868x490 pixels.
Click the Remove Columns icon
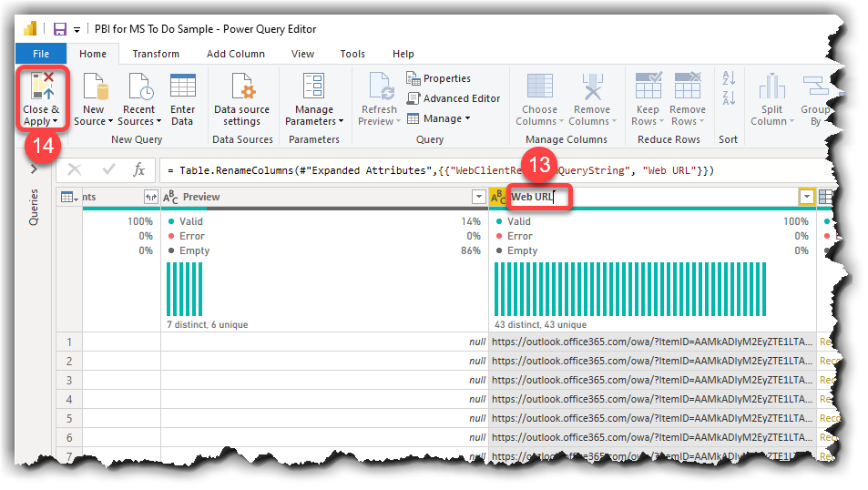[x=592, y=87]
